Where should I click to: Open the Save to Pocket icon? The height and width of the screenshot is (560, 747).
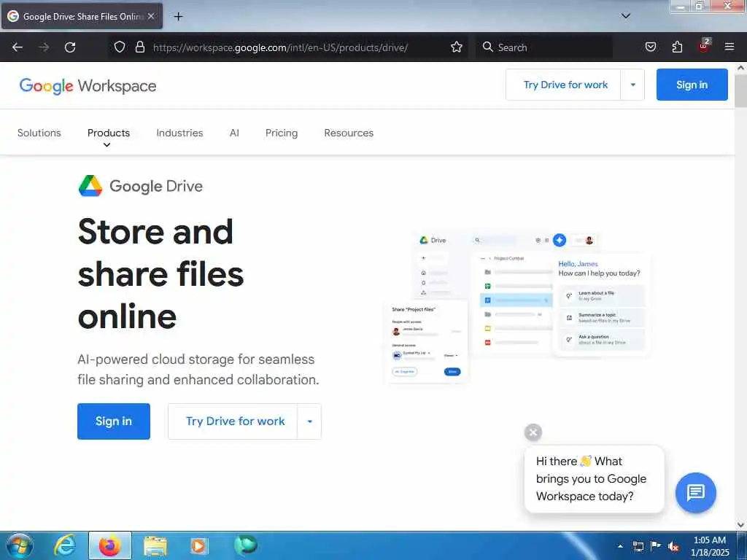pos(651,47)
